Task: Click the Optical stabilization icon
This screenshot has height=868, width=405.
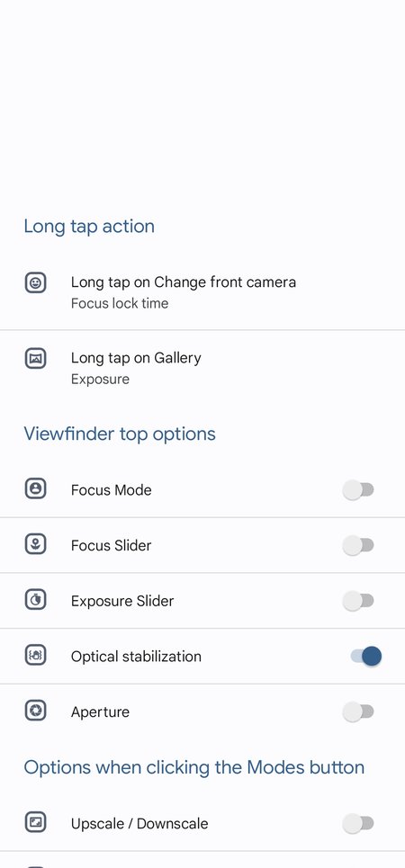Action: click(x=35, y=656)
